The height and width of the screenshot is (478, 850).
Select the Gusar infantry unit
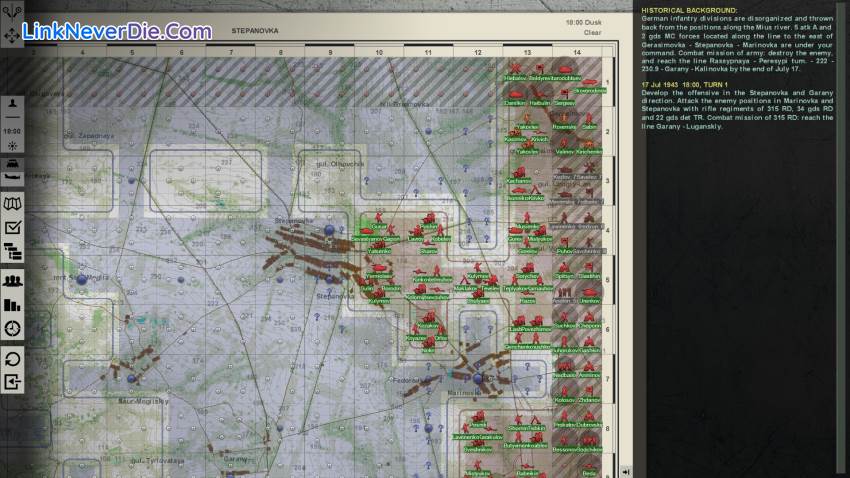[x=379, y=221]
